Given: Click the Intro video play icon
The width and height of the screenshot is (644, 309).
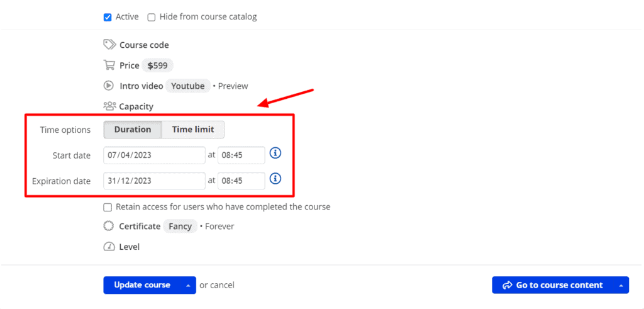Looking at the screenshot, I should 109,86.
